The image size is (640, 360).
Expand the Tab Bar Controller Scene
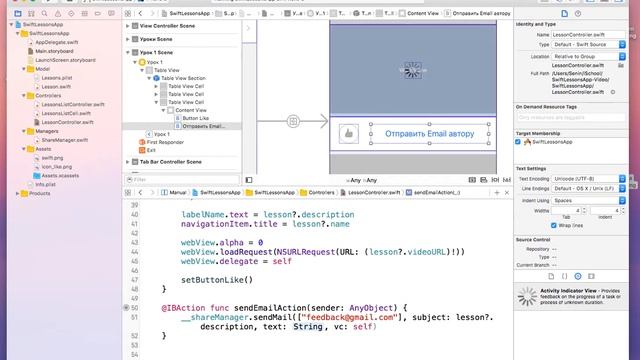(x=128, y=162)
